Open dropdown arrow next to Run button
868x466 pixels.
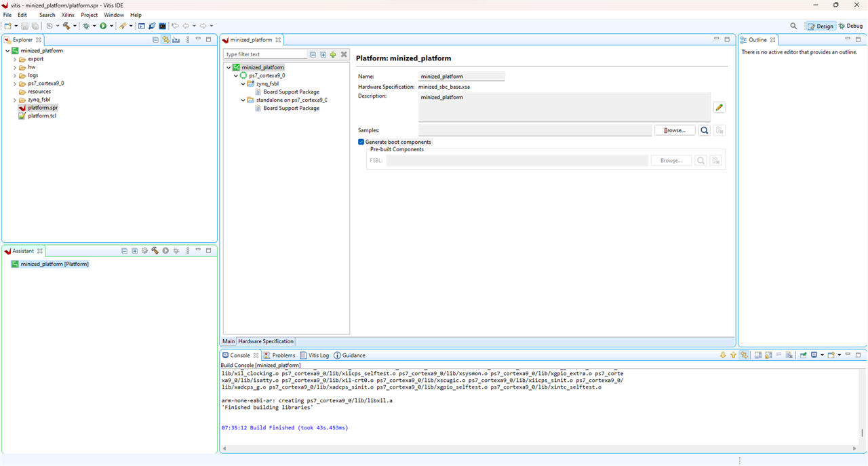[112, 26]
